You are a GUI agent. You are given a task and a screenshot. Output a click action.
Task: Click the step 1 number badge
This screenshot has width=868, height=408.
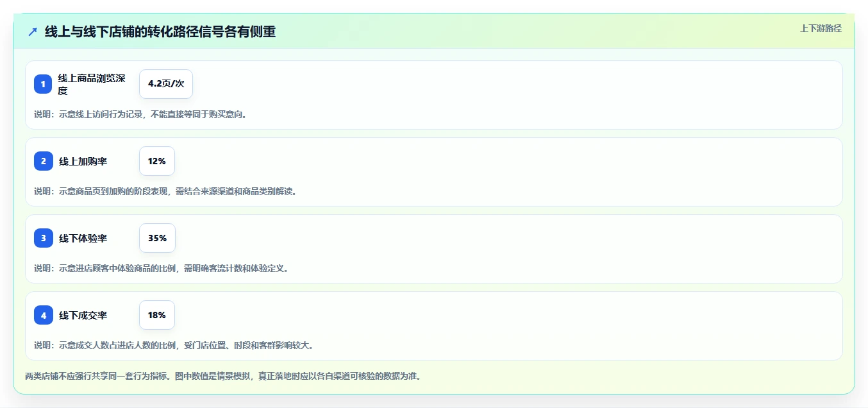[x=43, y=84]
